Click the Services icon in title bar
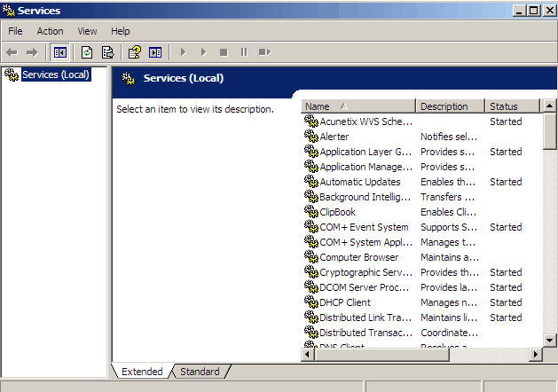This screenshot has width=558, height=392. coord(9,11)
